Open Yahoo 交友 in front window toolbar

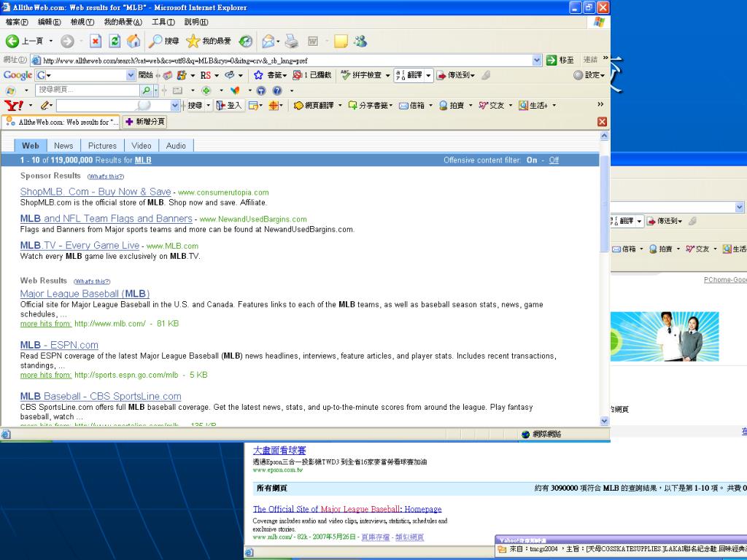tap(491, 105)
